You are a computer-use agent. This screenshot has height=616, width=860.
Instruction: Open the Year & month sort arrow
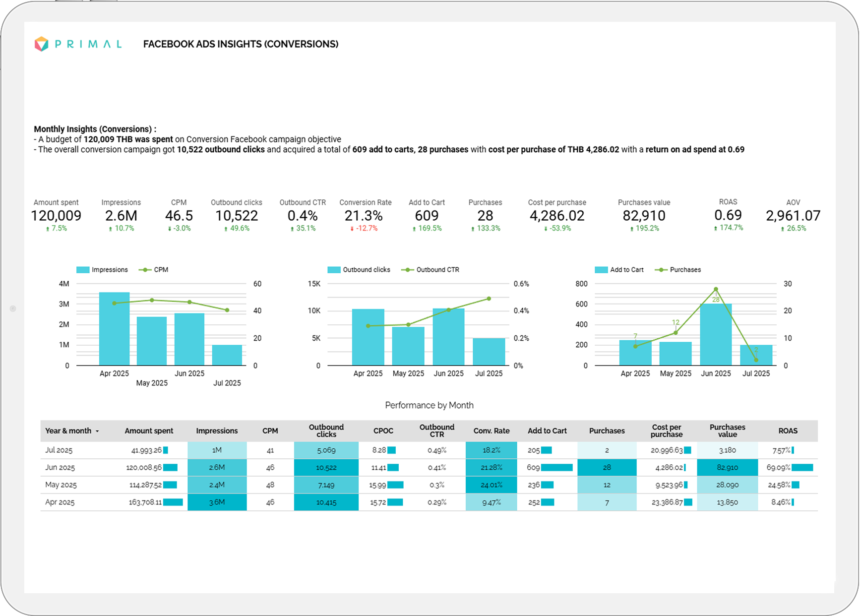click(97, 431)
